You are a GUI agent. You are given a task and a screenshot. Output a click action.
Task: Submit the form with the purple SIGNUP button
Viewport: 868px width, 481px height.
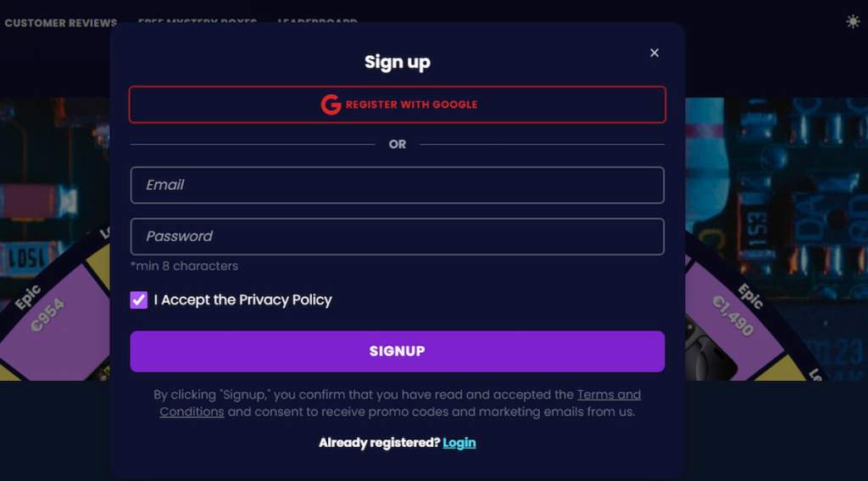[x=397, y=351]
